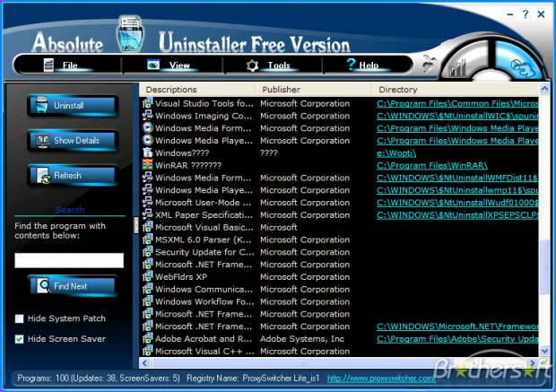Click the icon next to XML Paper Specificati...
Image resolution: width=556 pixels, height=392 pixels.
[x=147, y=214]
